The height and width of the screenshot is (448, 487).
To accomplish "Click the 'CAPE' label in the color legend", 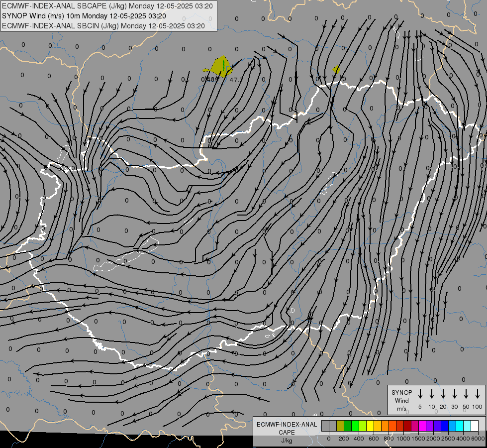I will pos(287,433).
